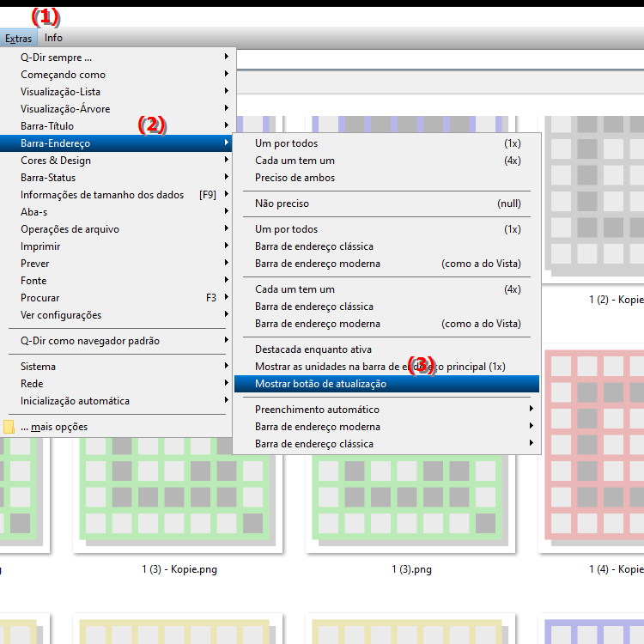
Task: Open Q-Dir como navegador padrão submenu
Action: pos(117,341)
